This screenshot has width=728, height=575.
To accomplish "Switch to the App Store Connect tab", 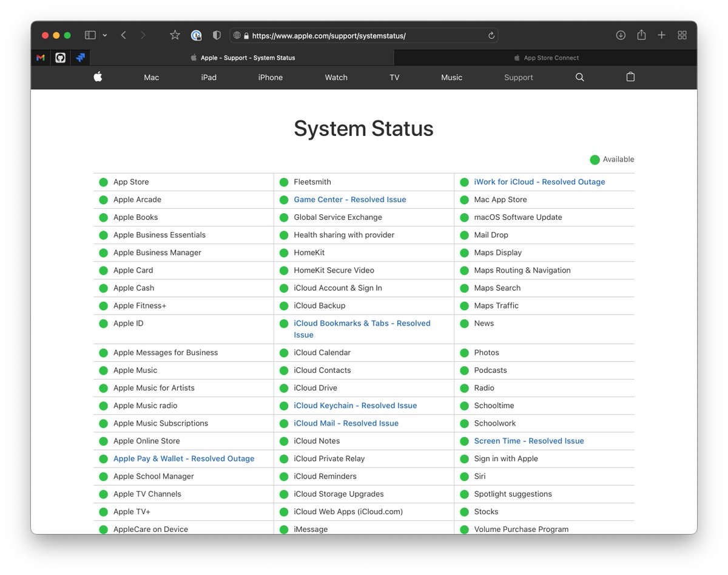I will coord(545,58).
